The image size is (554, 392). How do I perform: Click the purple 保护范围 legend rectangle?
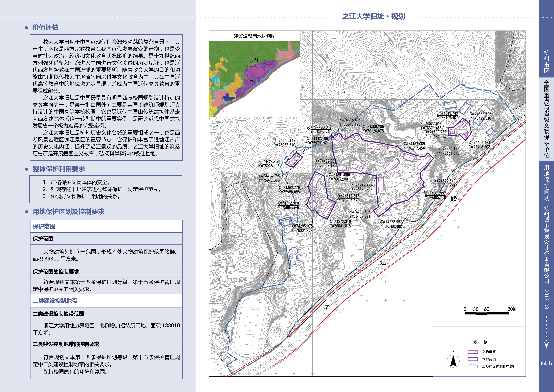pyautogui.click(x=473, y=359)
